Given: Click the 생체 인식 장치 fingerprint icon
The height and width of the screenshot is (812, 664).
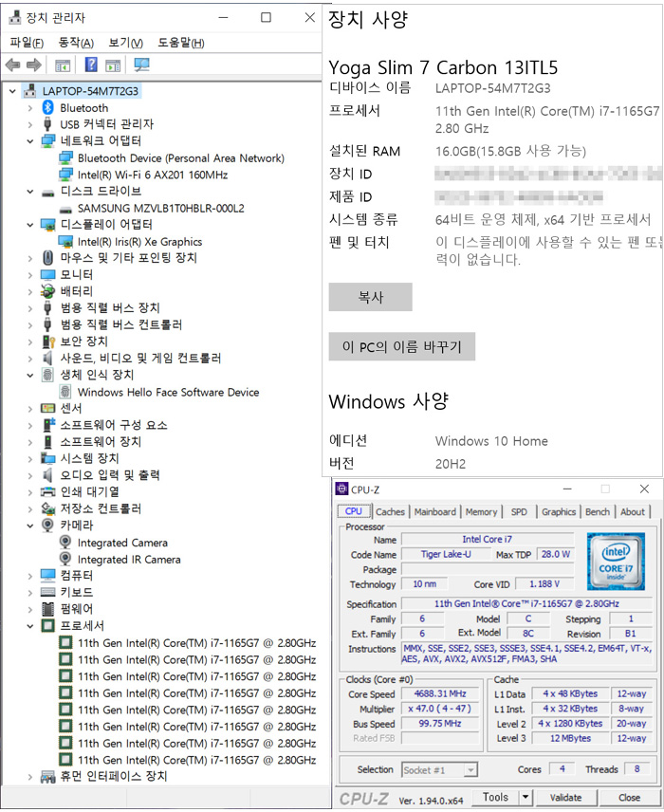Looking at the screenshot, I should click(47, 375).
